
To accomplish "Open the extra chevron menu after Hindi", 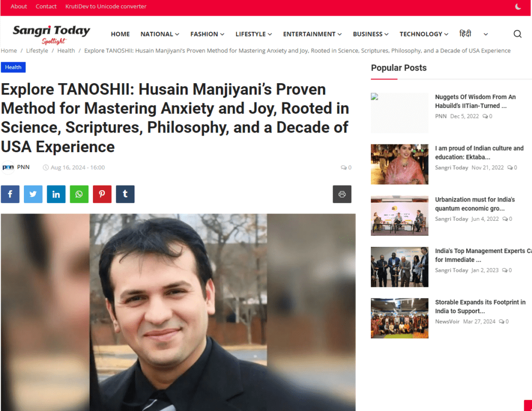I will pos(486,34).
